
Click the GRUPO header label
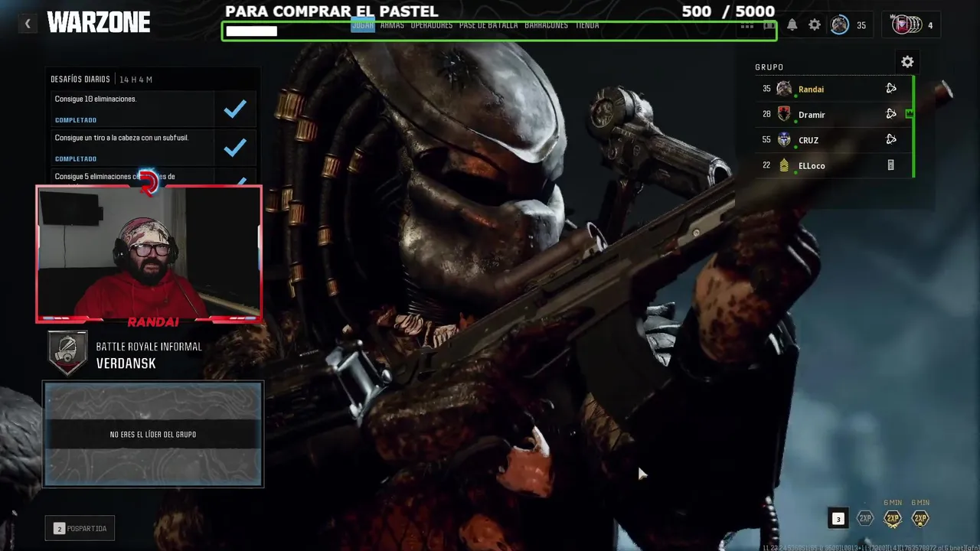tap(769, 67)
